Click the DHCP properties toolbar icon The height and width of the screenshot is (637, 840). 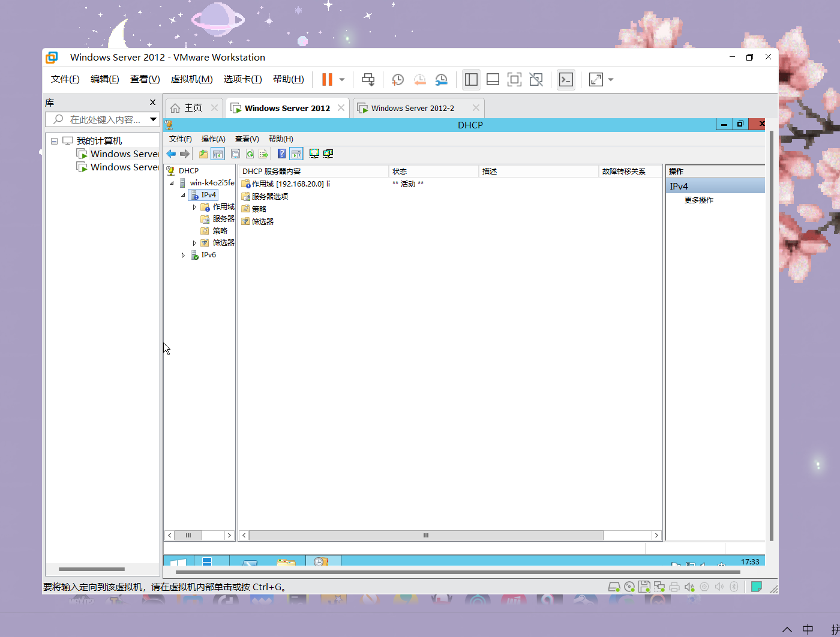click(236, 154)
